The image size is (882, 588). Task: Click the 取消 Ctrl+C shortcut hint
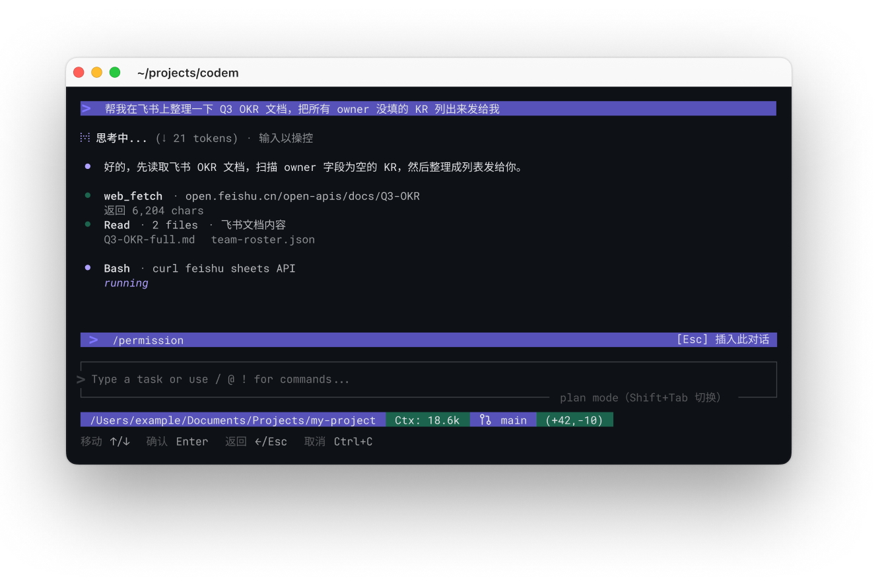pos(338,441)
